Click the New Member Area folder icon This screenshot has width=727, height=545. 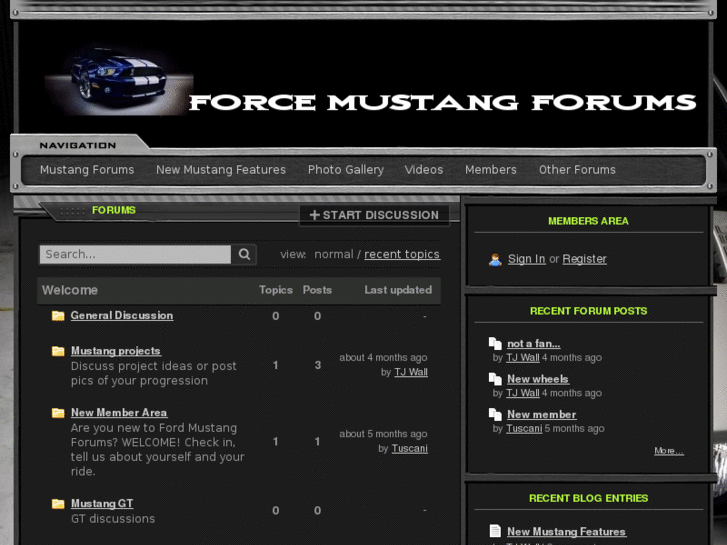pos(58,413)
